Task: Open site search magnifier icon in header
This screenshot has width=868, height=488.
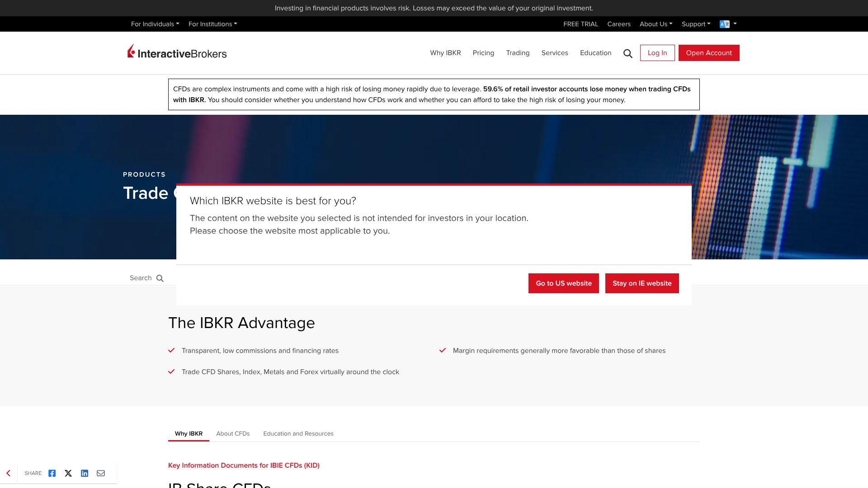Action: coord(627,53)
